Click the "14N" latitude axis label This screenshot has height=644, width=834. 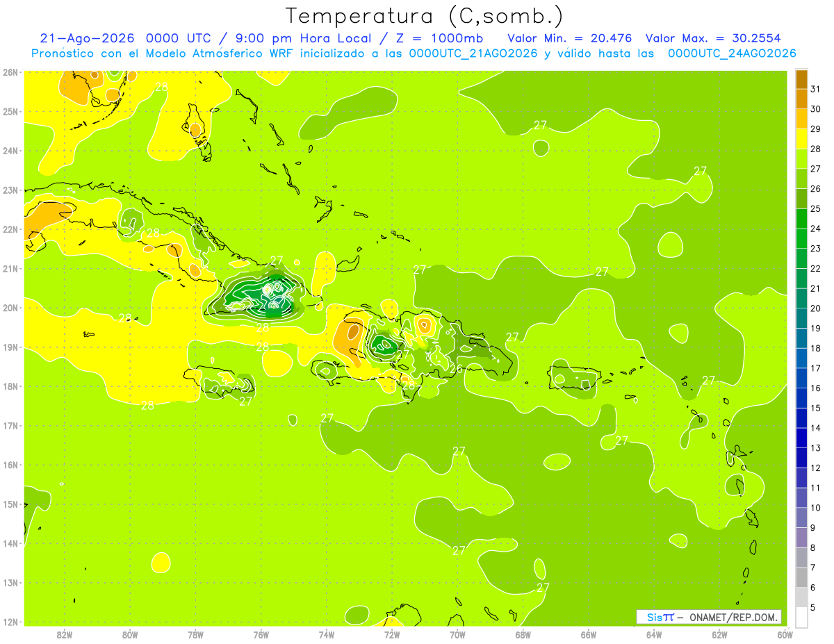[x=10, y=543]
